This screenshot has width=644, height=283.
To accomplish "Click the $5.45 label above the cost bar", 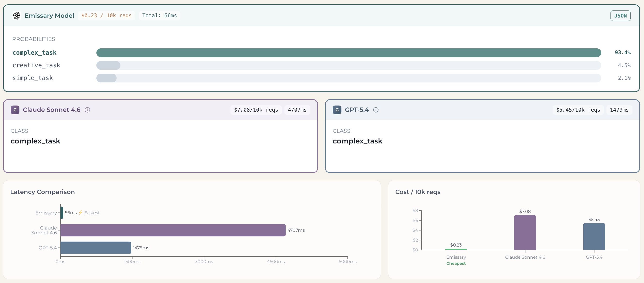I will coord(594,220).
